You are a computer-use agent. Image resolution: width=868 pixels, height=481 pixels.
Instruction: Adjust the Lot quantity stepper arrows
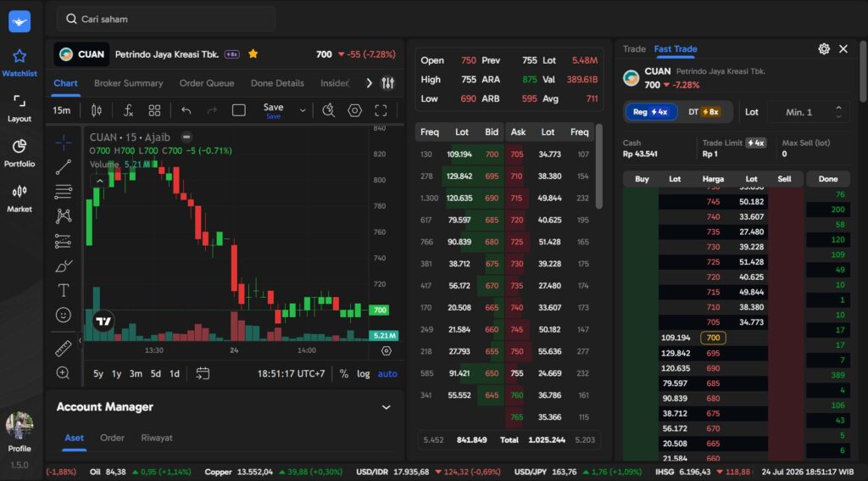tap(838, 112)
